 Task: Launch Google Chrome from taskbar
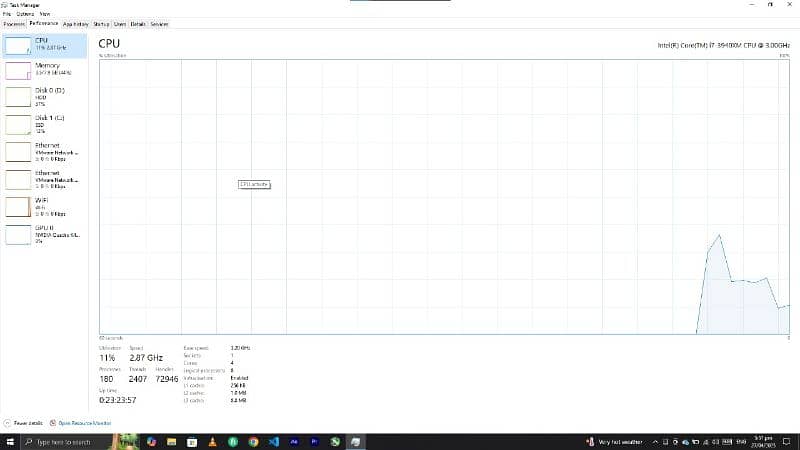[x=253, y=442]
